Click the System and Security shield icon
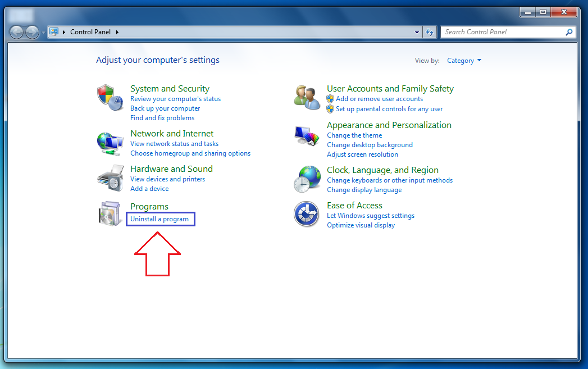Screen dimensions: 588x369 click(x=110, y=98)
